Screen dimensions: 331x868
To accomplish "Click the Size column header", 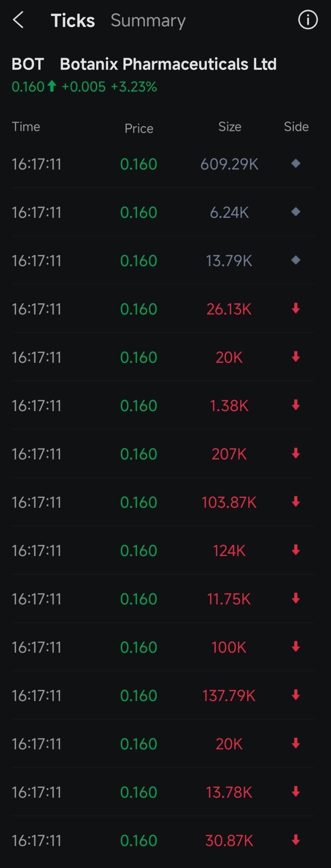I will (x=230, y=127).
